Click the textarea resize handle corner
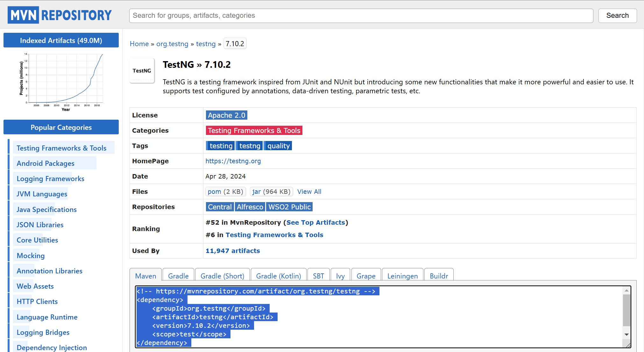644x352 pixels. pyautogui.click(x=628, y=345)
